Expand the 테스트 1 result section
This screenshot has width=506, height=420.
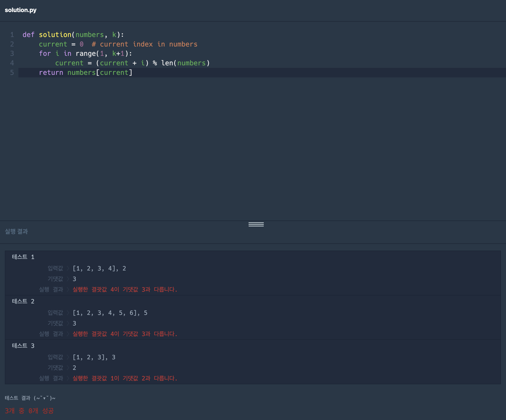pos(23,257)
